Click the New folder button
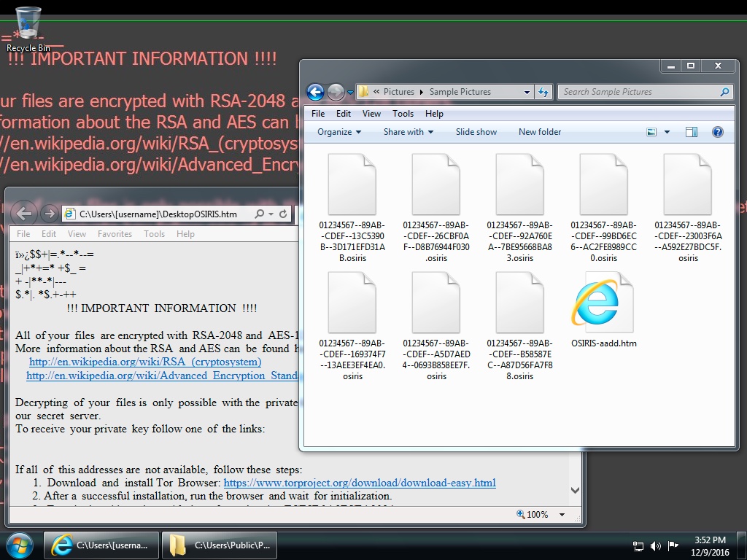The height and width of the screenshot is (560, 747). [540, 132]
